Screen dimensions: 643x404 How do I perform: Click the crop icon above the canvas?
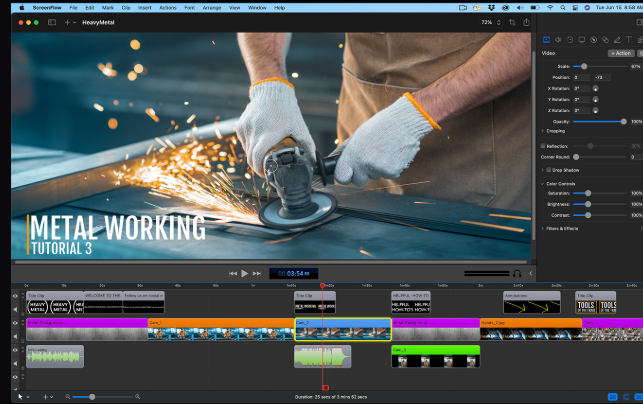point(512,21)
